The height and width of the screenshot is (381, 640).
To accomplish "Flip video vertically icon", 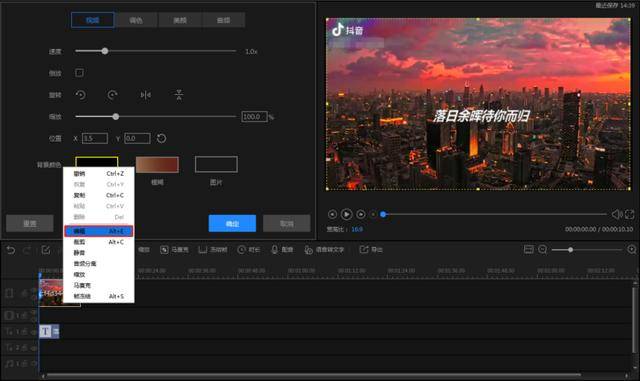I will coord(178,95).
